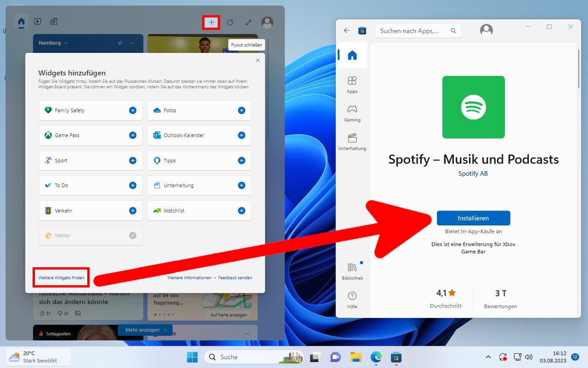Add the Unterhaltung widget
Screen dimensions: 588x368
[x=242, y=185]
